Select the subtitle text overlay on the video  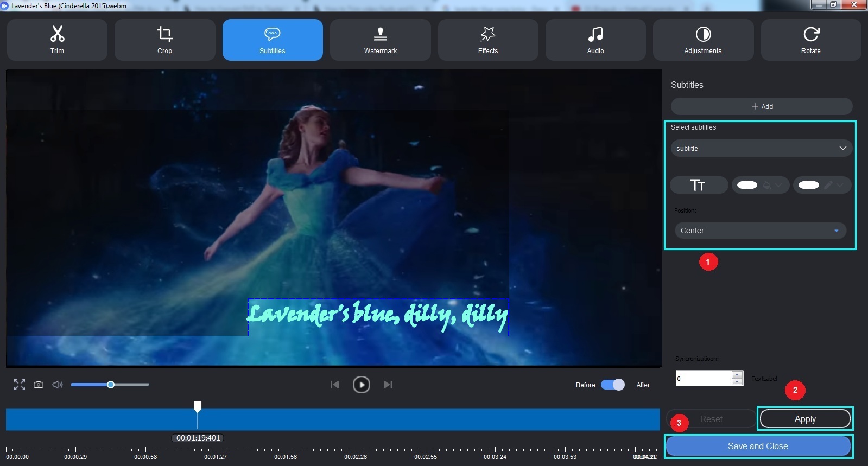click(378, 316)
